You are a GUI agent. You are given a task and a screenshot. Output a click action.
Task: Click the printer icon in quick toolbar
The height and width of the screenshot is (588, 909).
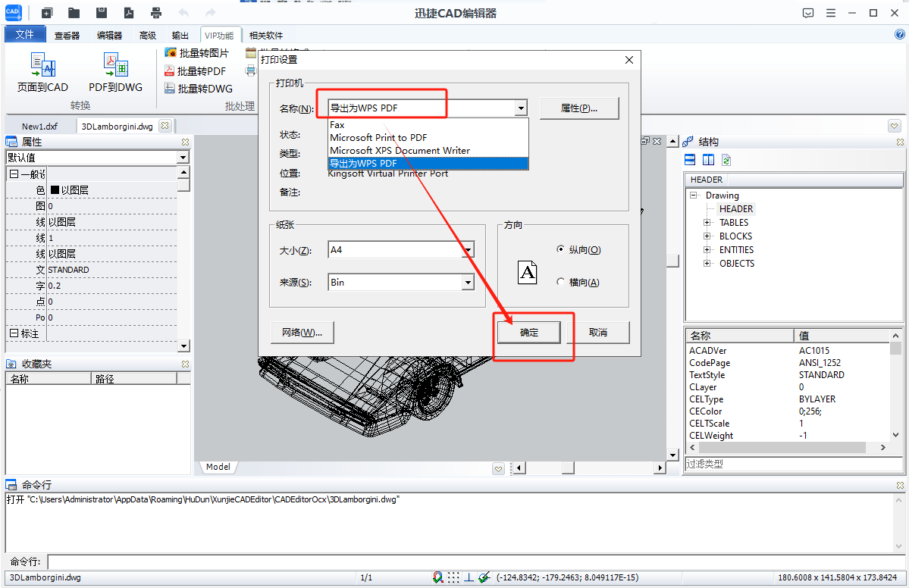[156, 13]
